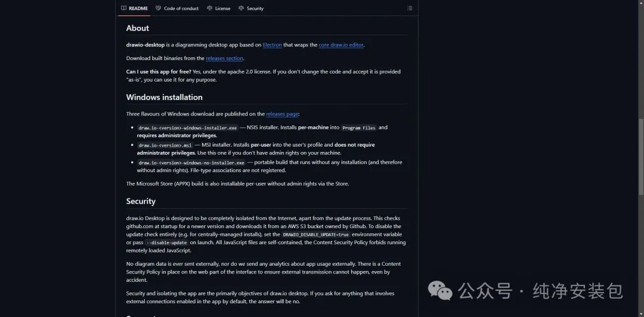Click the DRAWIO_DISABLE_UPDATE=true code text
The width and height of the screenshot is (644, 317).
(316, 234)
